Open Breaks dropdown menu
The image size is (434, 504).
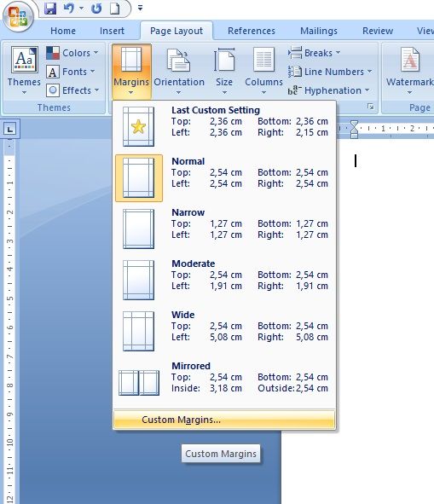314,53
